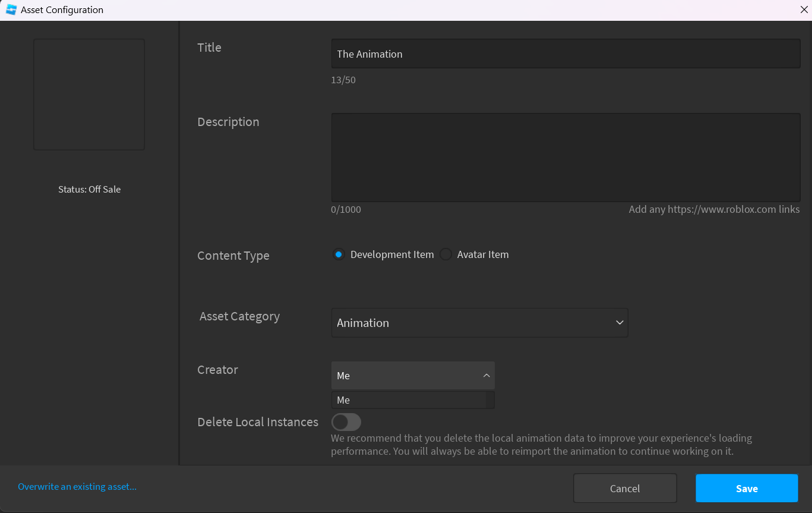812x513 pixels.
Task: Choose the "Me" option in Creator list
Action: pos(409,400)
